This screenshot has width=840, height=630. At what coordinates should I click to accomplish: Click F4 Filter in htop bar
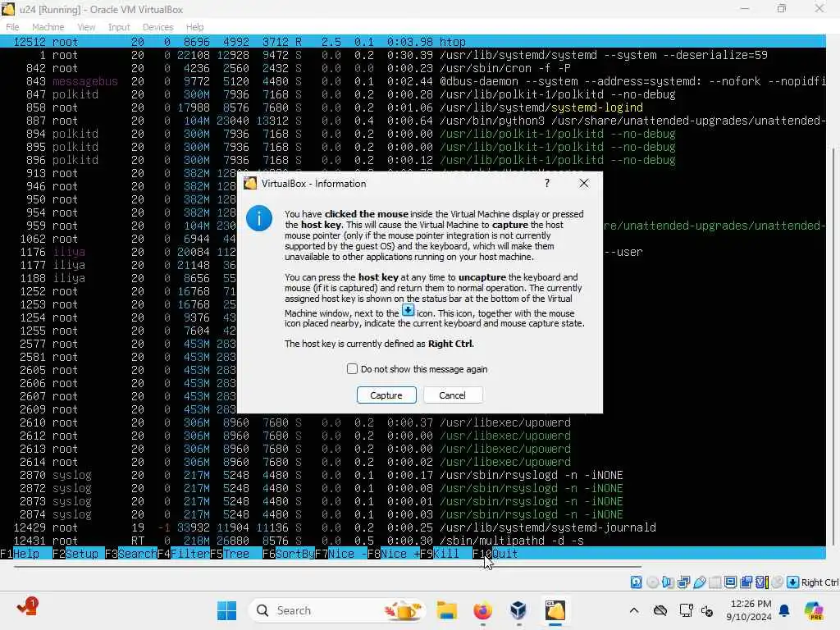pos(183,554)
